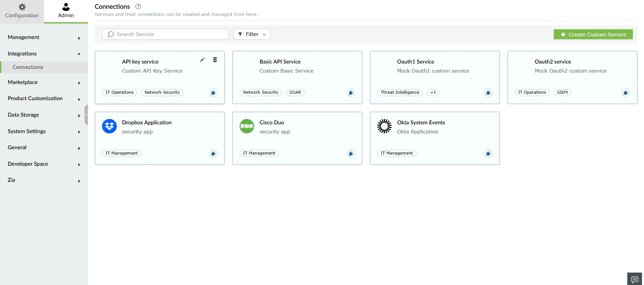This screenshot has height=285, width=644.
Task: Switch to the Admin tab
Action: point(66,11)
